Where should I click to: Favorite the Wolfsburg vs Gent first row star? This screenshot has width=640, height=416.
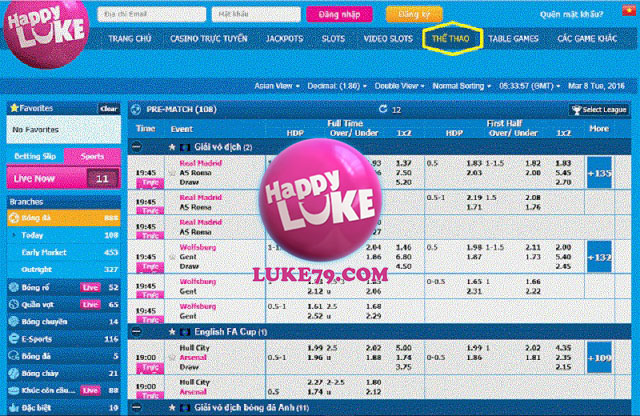[172, 257]
